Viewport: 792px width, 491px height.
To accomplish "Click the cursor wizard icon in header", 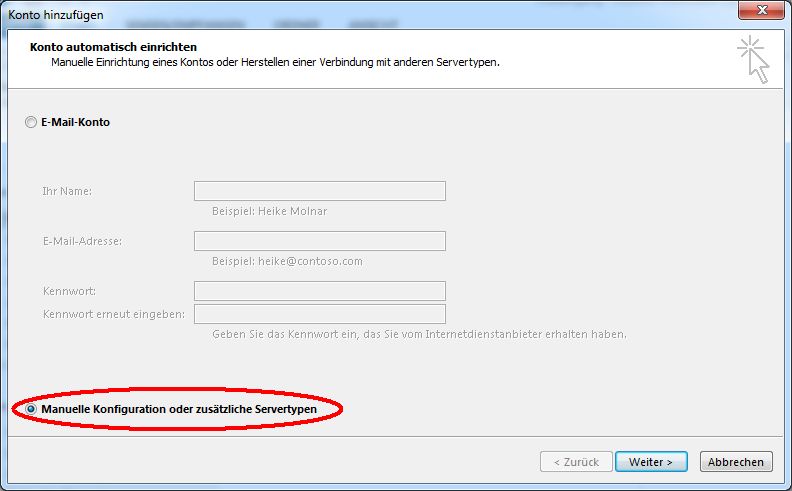I will point(753,59).
